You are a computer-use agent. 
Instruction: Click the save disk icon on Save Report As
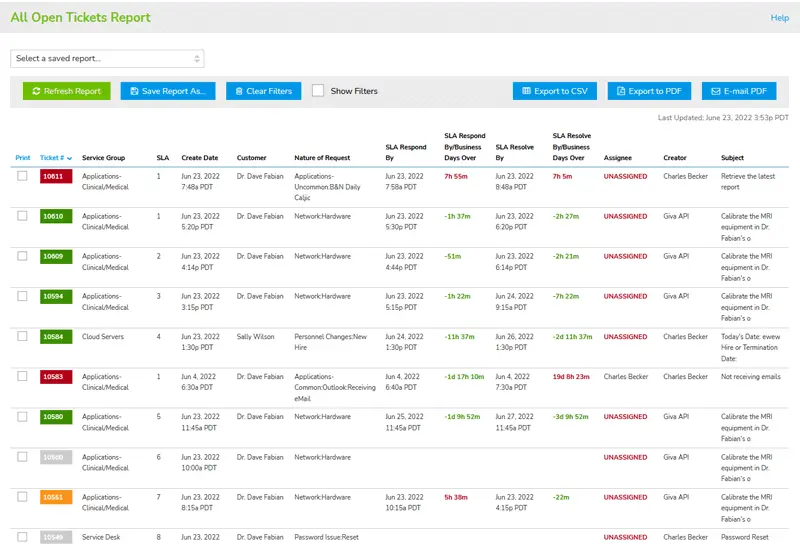pyautogui.click(x=134, y=91)
